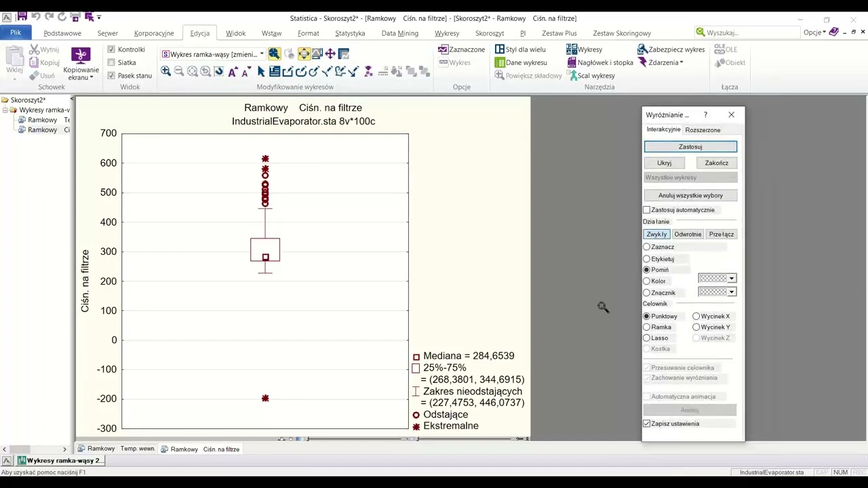The image size is (868, 488).
Task: Click the Zastosuj button
Action: (x=690, y=146)
